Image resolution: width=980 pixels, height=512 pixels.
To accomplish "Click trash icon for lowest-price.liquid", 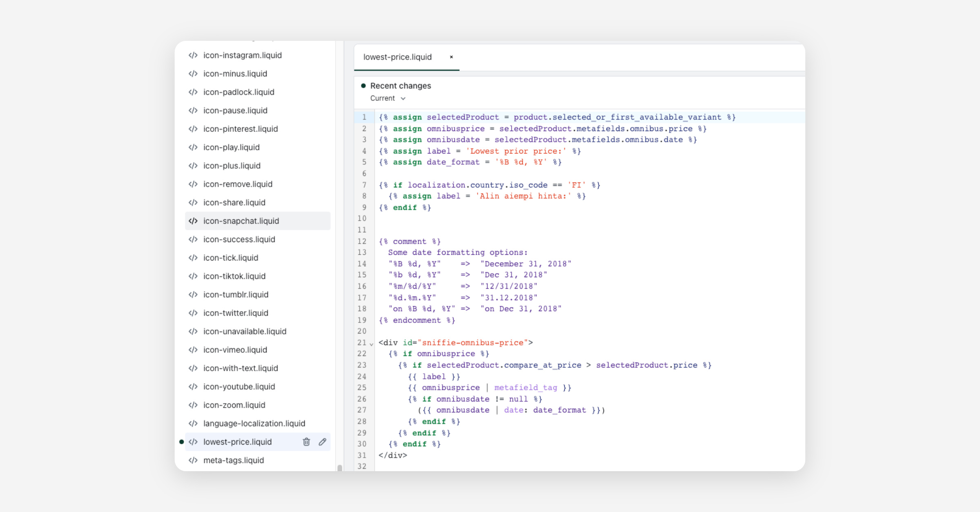I will coord(306,442).
